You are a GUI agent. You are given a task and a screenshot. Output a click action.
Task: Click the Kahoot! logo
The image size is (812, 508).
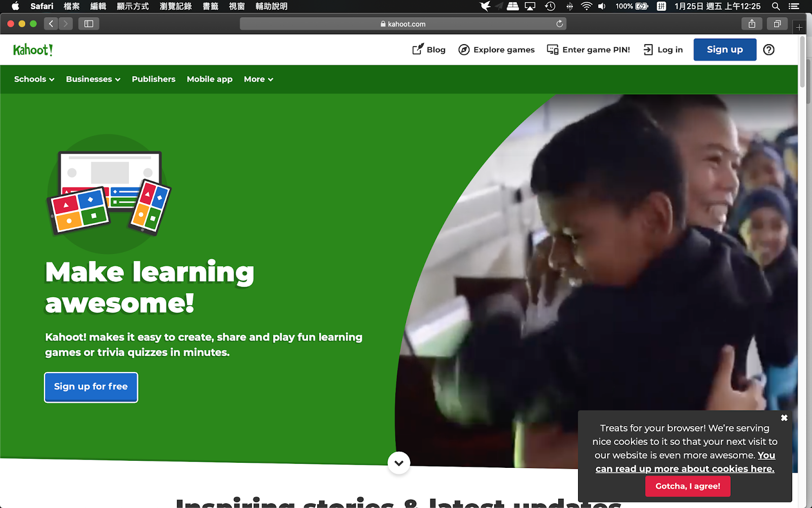pyautogui.click(x=33, y=50)
